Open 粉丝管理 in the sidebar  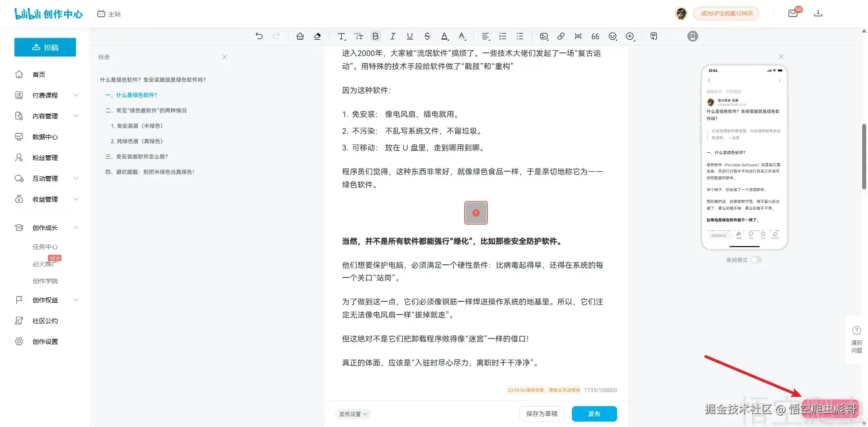tap(45, 158)
